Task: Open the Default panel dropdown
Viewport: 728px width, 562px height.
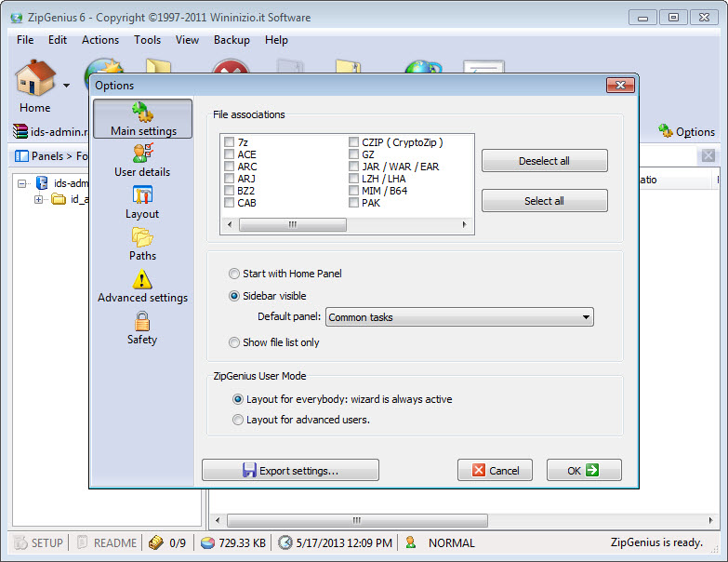Action: pyautogui.click(x=459, y=316)
